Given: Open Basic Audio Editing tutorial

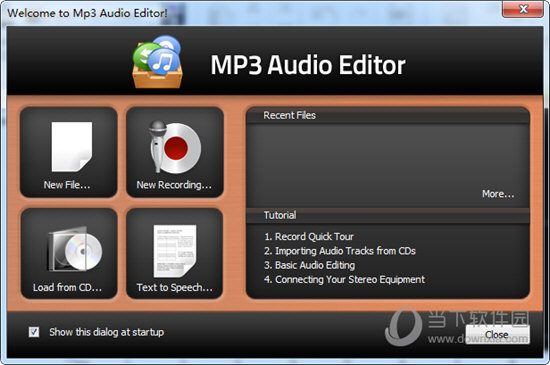Looking at the screenshot, I should point(309,265).
